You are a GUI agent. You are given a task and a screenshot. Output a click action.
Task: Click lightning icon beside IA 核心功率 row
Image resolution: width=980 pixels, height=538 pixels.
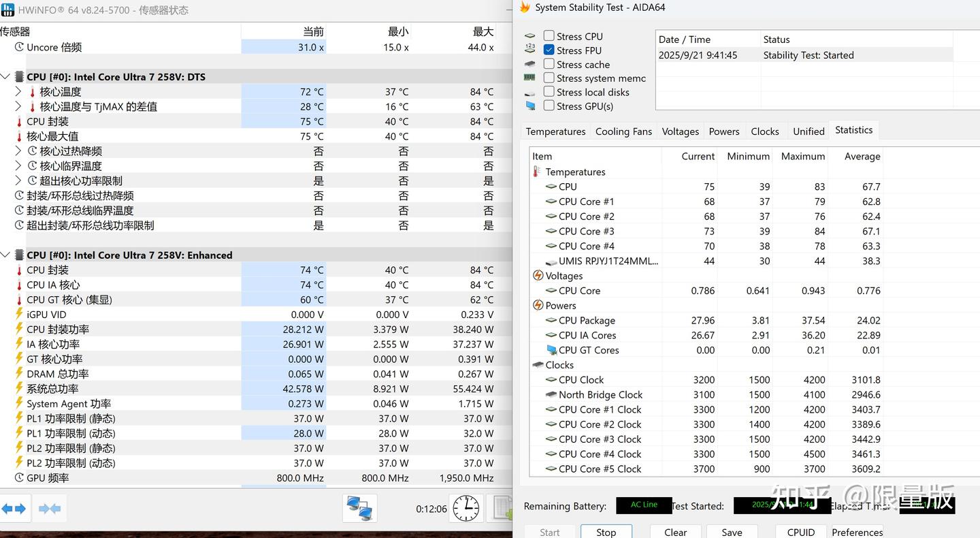[x=19, y=344]
